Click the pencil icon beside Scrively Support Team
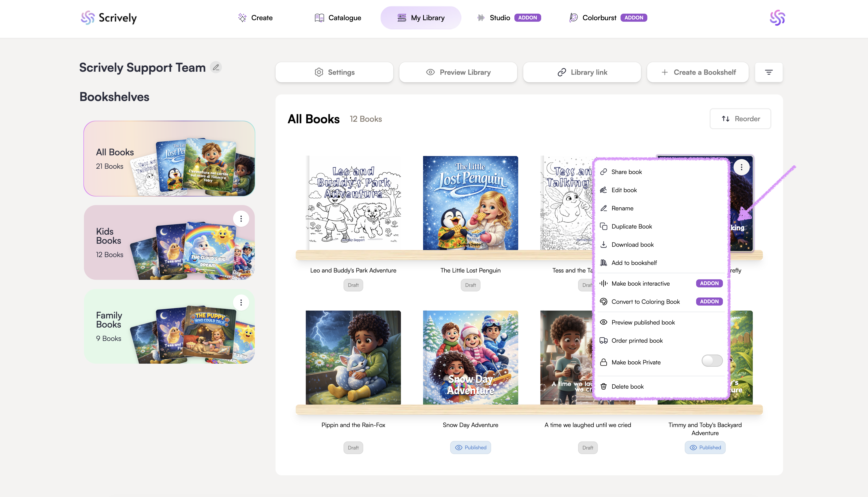The height and width of the screenshot is (497, 868). (x=216, y=67)
